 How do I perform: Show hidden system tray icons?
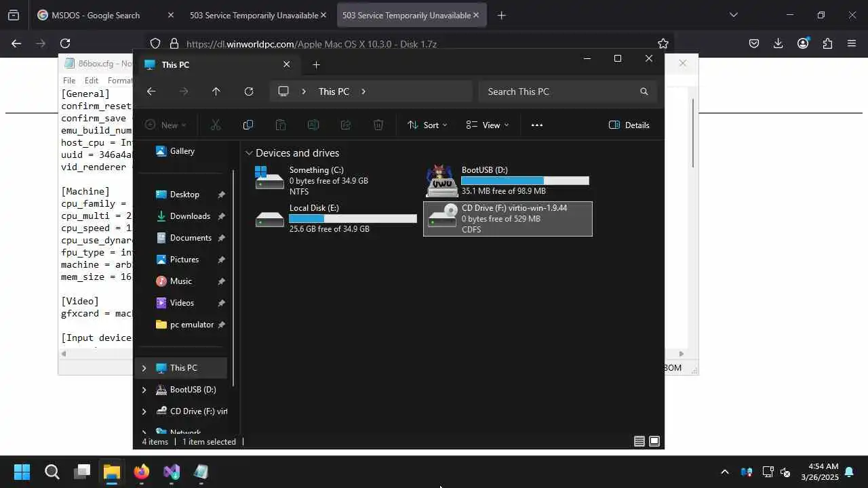[x=725, y=472]
